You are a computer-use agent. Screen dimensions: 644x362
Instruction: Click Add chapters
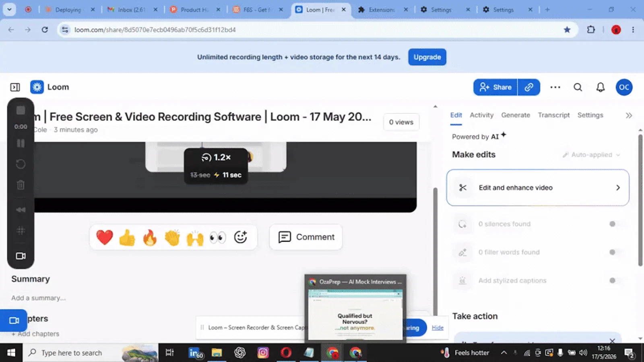(35, 334)
